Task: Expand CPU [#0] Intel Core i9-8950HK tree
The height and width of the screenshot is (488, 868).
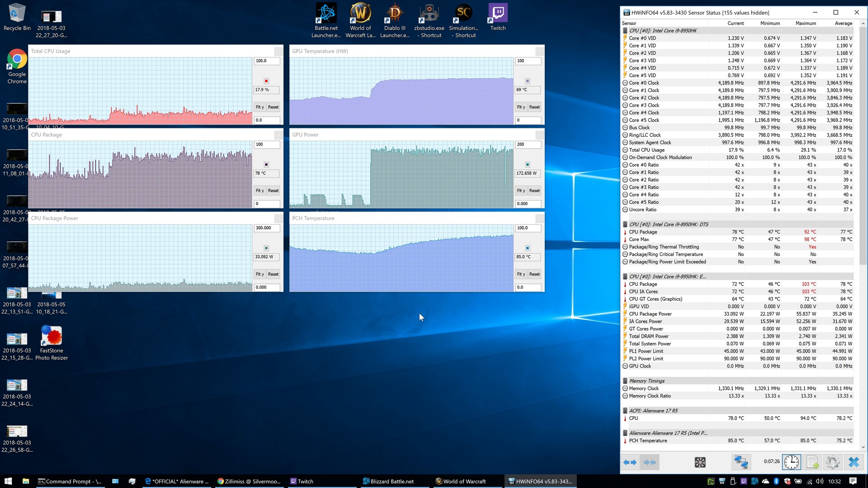Action: 625,30
